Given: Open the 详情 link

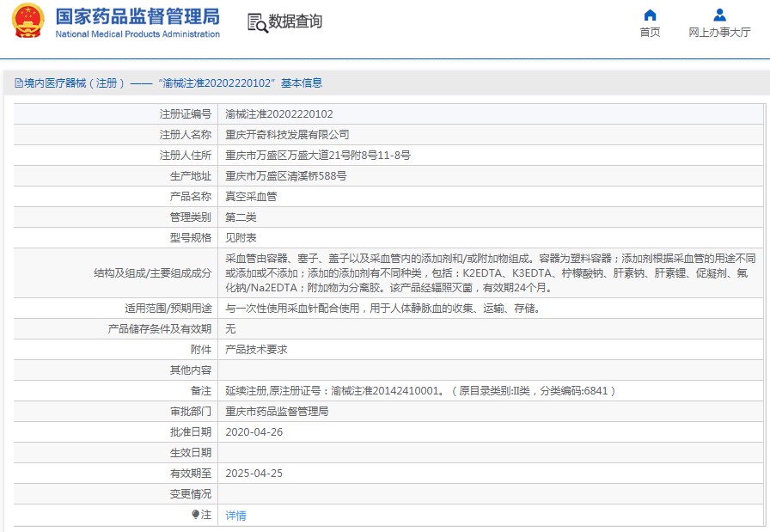Looking at the screenshot, I should tap(235, 516).
